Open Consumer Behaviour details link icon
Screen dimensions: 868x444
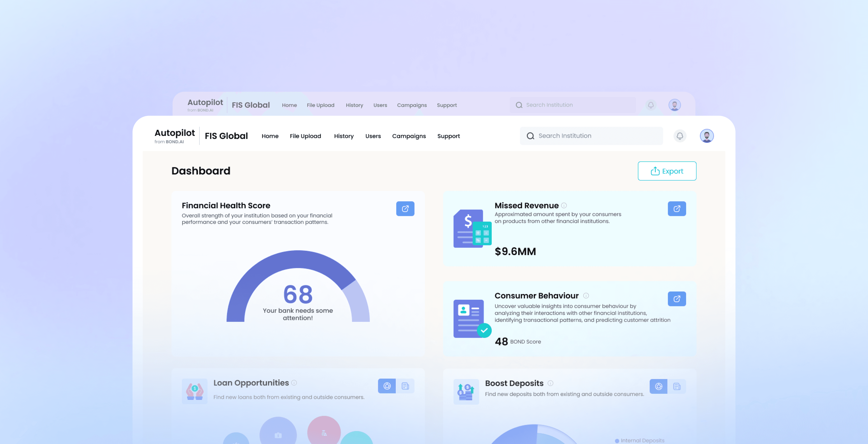point(677,298)
